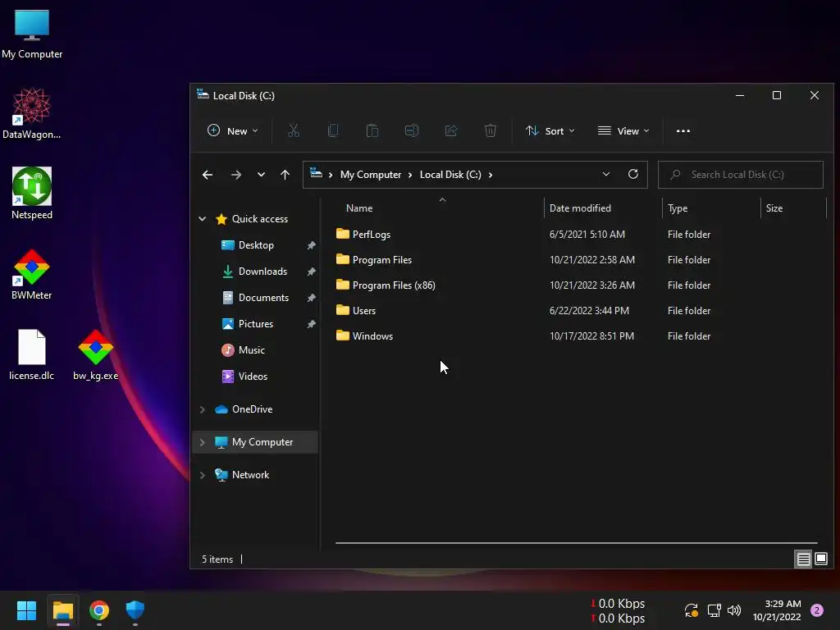Go up one folder level
Viewport: 840px width, 630px height.
coord(285,175)
